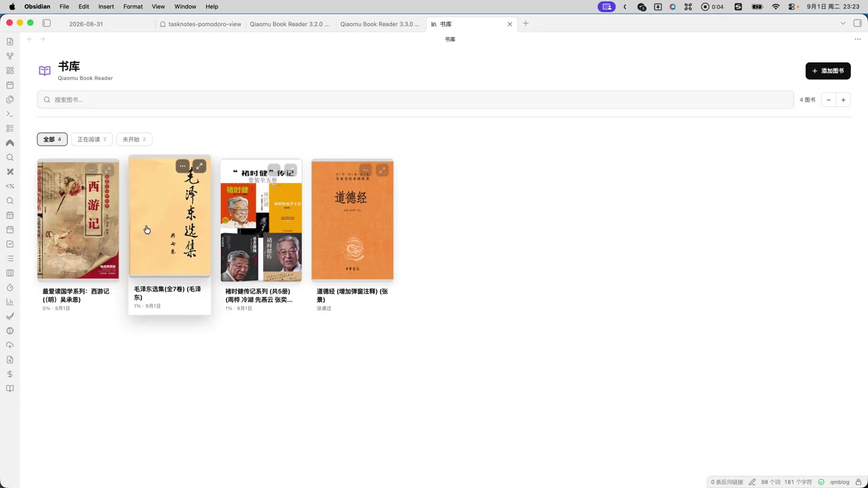Click the crossed tools ribbon icon
The image size is (868, 488).
coord(9,172)
